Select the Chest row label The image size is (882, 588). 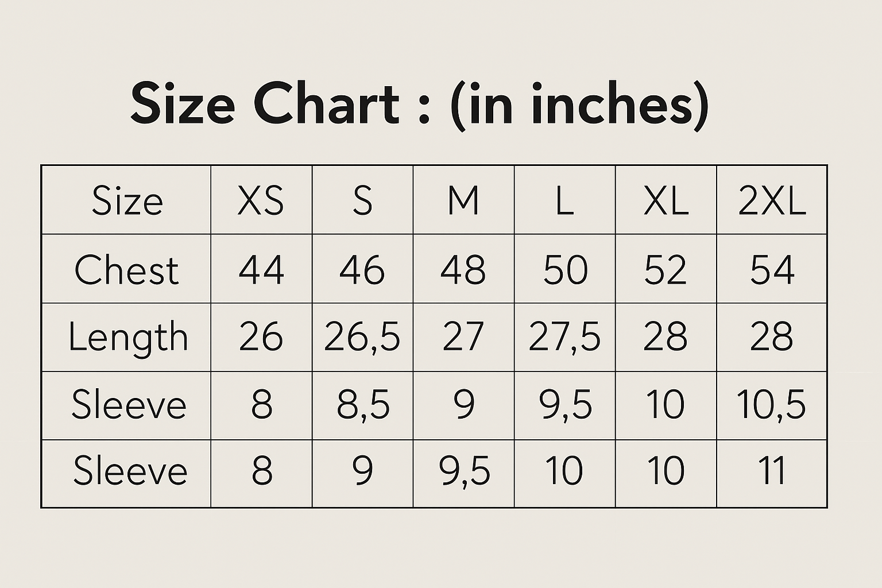[x=126, y=269]
